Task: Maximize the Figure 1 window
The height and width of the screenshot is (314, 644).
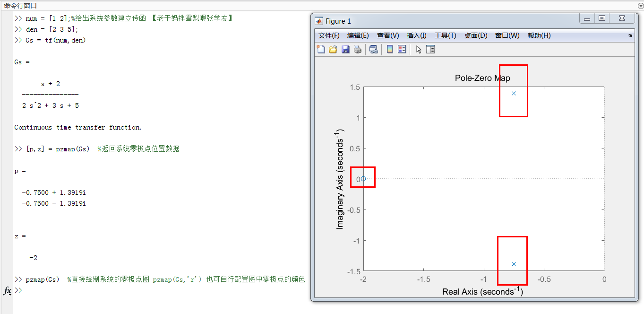Action: tap(602, 18)
